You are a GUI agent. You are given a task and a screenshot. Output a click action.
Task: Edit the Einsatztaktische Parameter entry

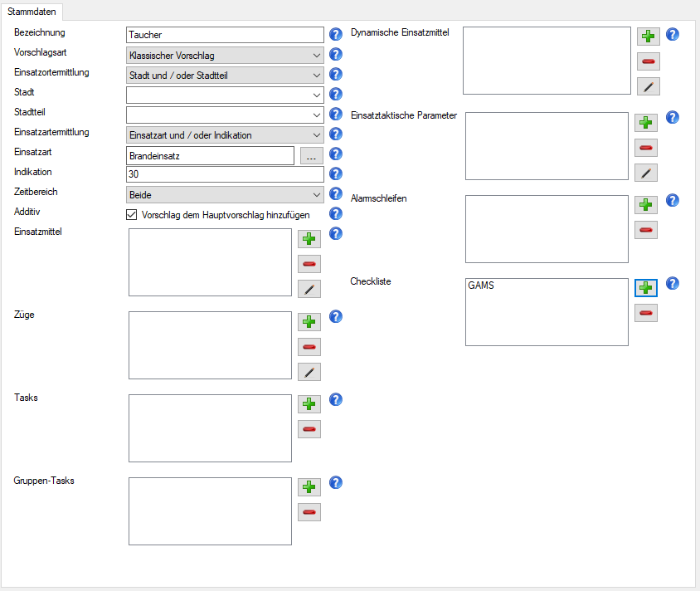pos(646,173)
